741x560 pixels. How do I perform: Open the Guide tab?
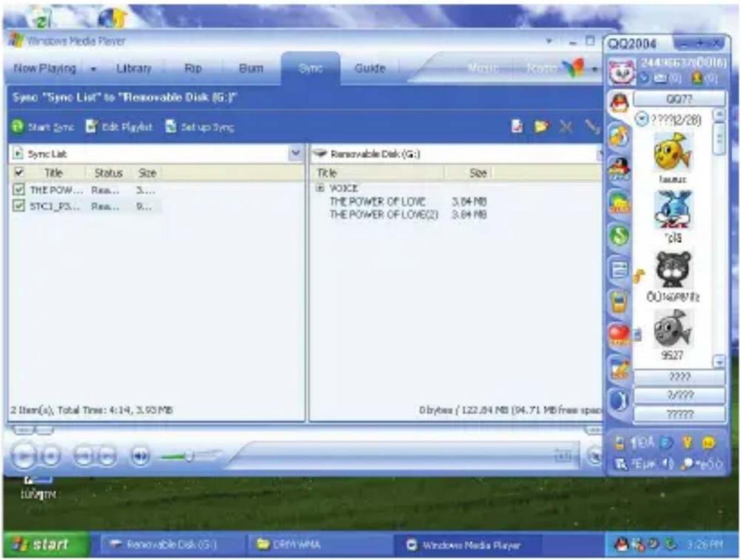pos(369,68)
